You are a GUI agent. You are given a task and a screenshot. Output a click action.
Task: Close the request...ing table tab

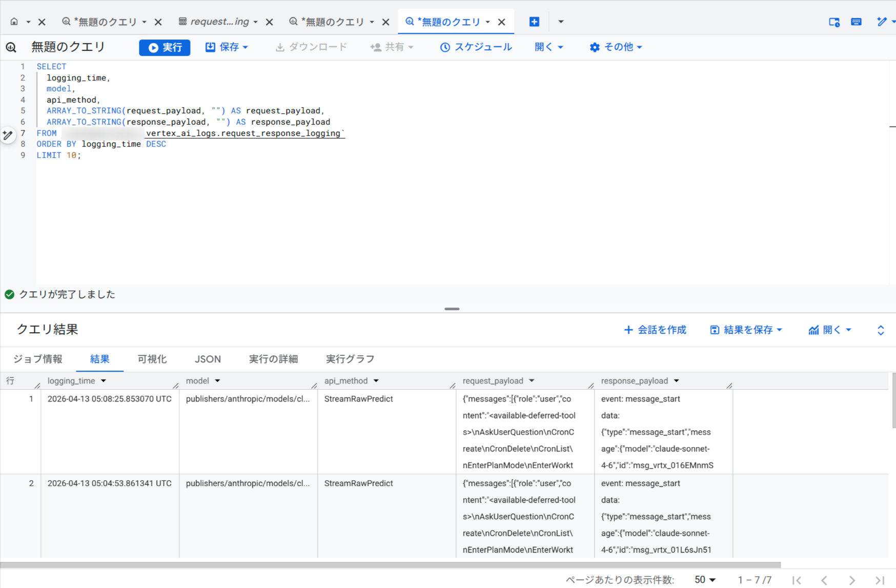(270, 22)
